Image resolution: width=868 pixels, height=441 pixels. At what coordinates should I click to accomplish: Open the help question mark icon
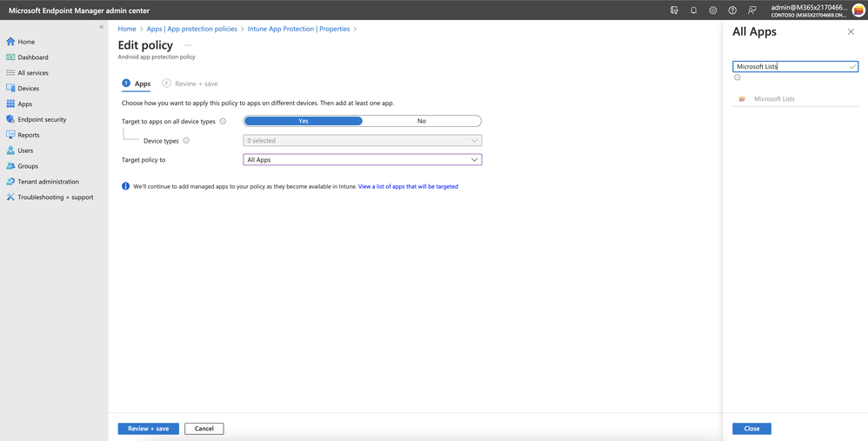click(732, 10)
